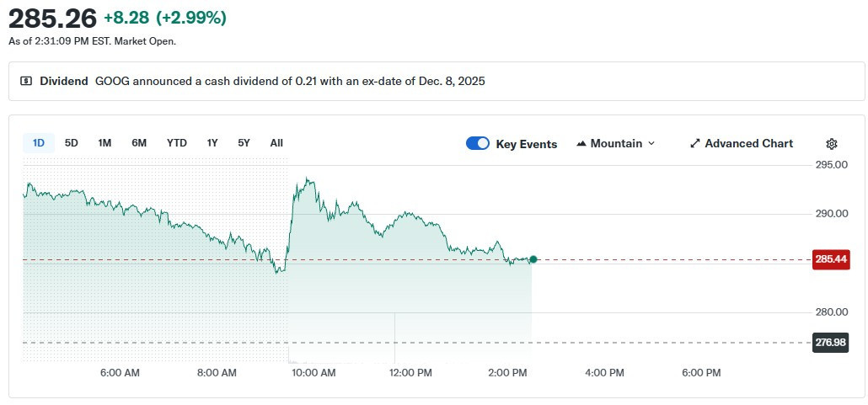868x405 pixels.
Task: Show the 1M chart range
Action: coord(104,143)
